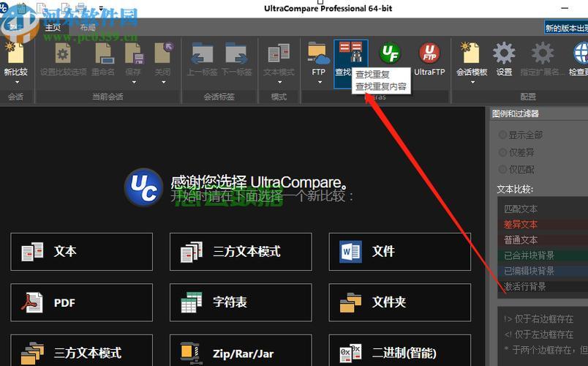Click the Zip/Rar/Jar compare button
588x366 pixels.
(241, 354)
